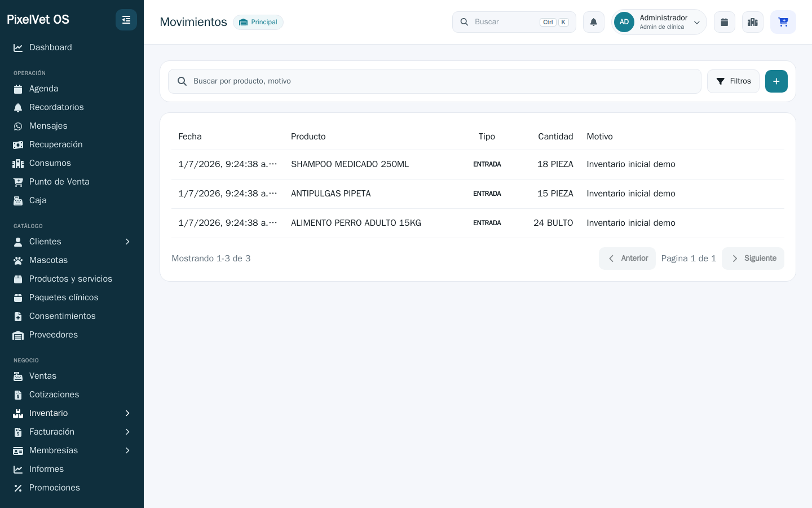
Task: Click the Anterior pagination button
Action: (627, 259)
